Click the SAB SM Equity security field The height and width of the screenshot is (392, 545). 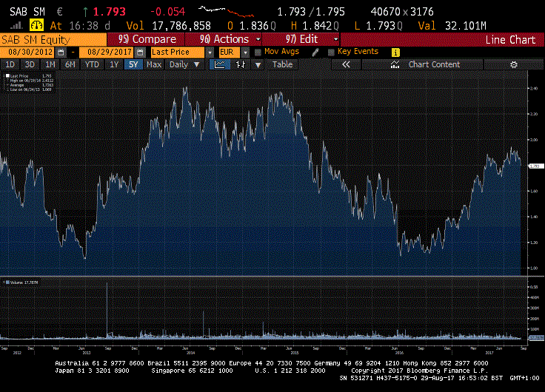pyautogui.click(x=53, y=40)
